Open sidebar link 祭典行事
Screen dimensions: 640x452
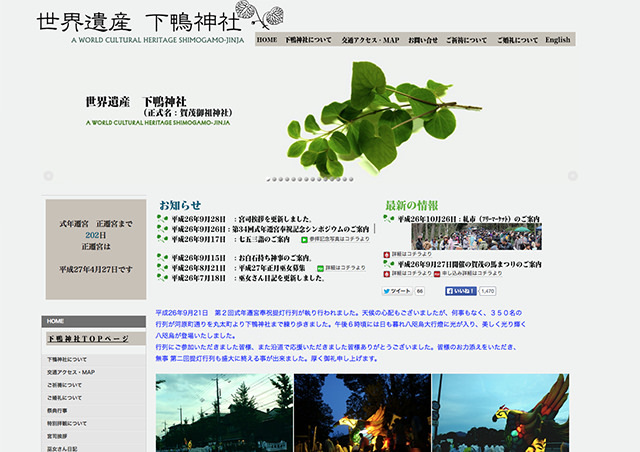pos(57,411)
